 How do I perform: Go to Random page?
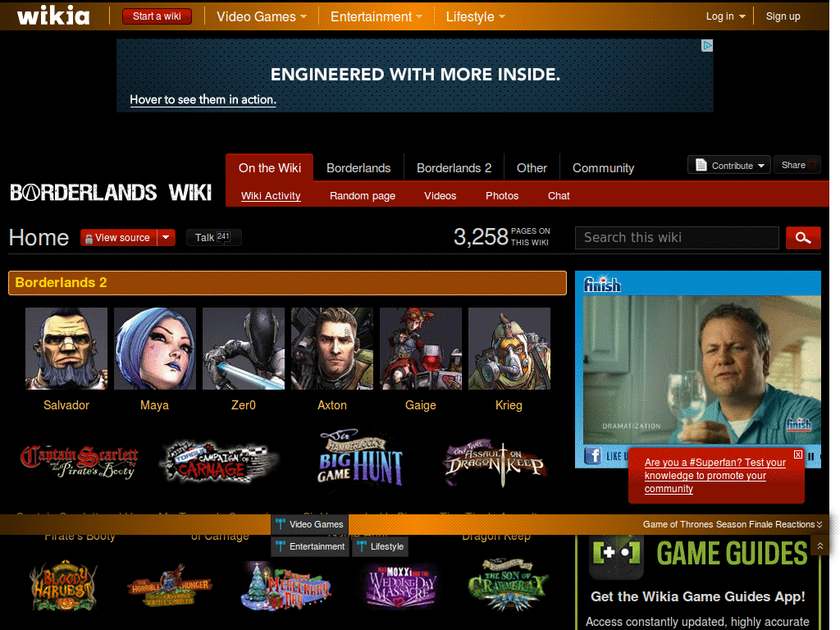click(362, 195)
